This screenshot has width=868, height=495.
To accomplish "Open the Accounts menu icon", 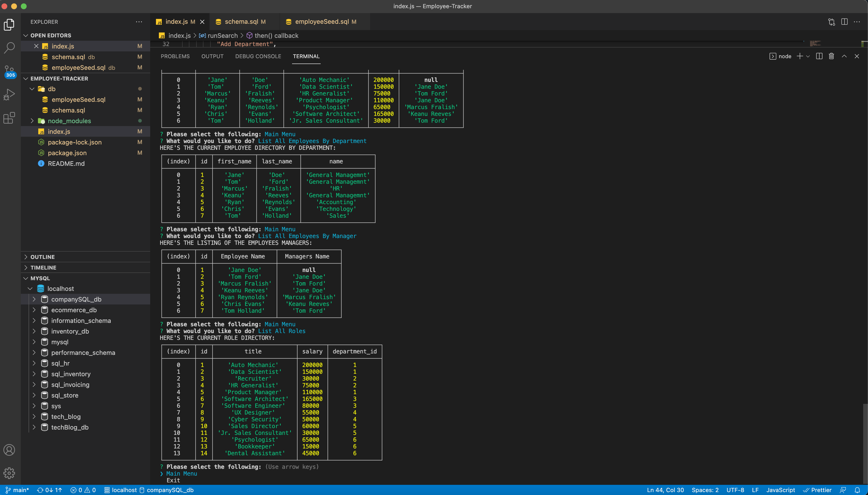I will pyautogui.click(x=9, y=450).
